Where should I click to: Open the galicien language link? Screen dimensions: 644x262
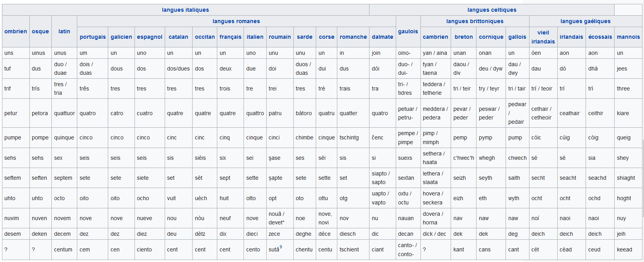pyautogui.click(x=121, y=37)
